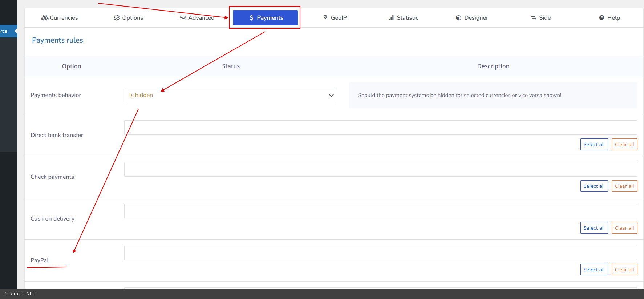Click the Options gear icon
The image size is (644, 299).
[x=117, y=18]
